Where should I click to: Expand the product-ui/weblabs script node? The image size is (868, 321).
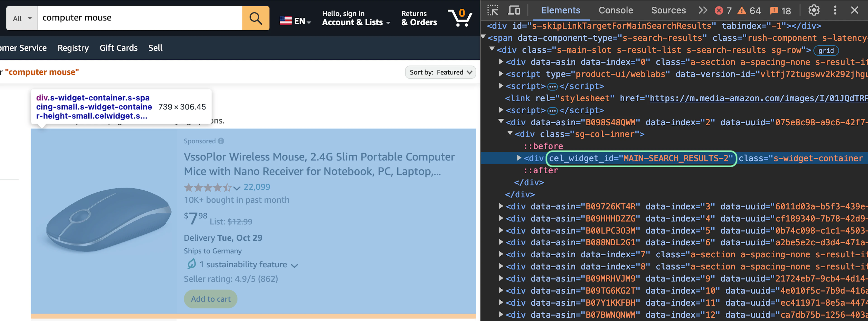[501, 74]
